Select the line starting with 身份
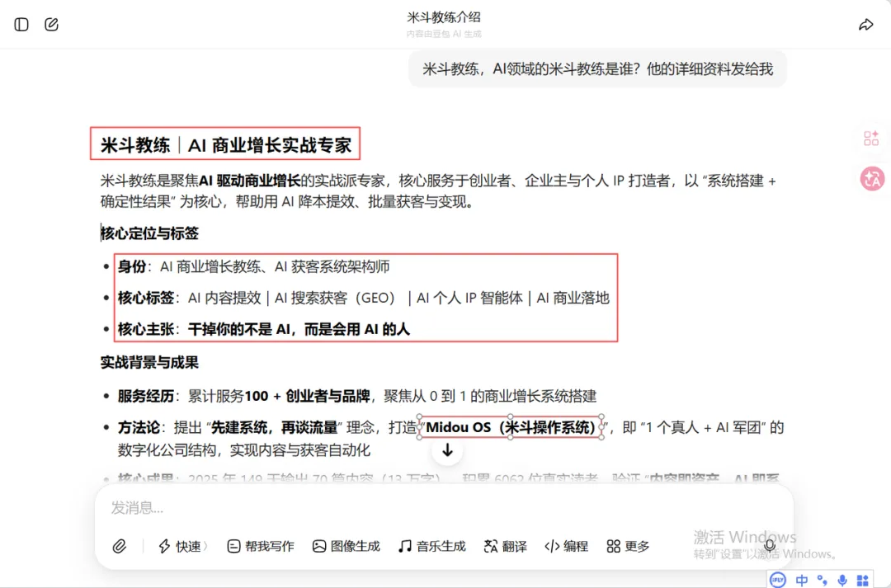The image size is (891, 588). point(253,266)
